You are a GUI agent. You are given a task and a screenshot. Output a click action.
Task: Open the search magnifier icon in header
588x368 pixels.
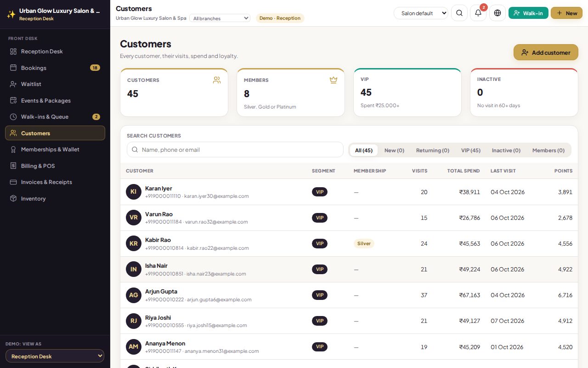coord(459,13)
